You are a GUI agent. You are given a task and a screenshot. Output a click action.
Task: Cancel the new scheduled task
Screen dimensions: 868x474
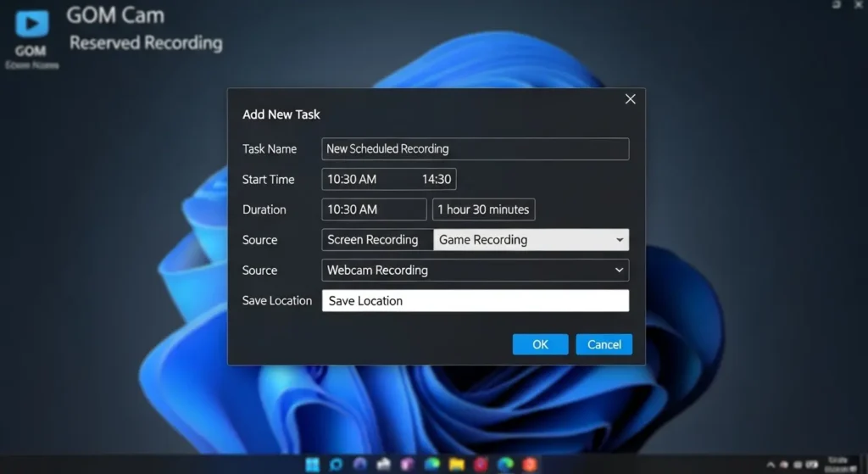point(604,344)
